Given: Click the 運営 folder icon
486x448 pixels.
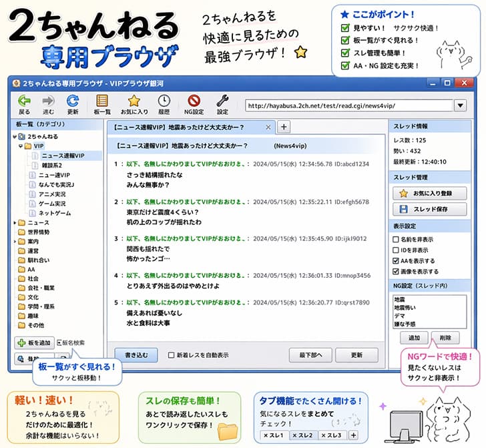Looking at the screenshot, I should coord(21,250).
